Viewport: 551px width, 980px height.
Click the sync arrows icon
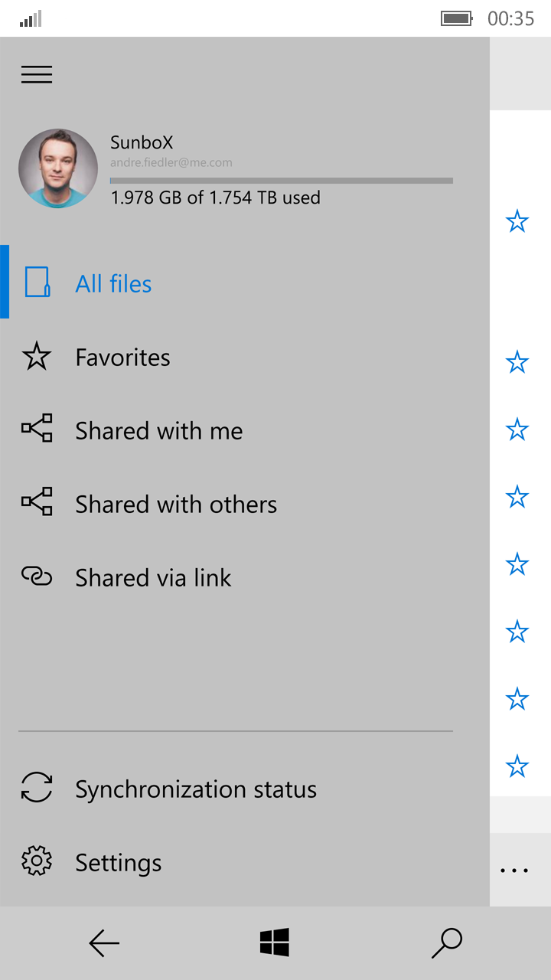(x=37, y=787)
